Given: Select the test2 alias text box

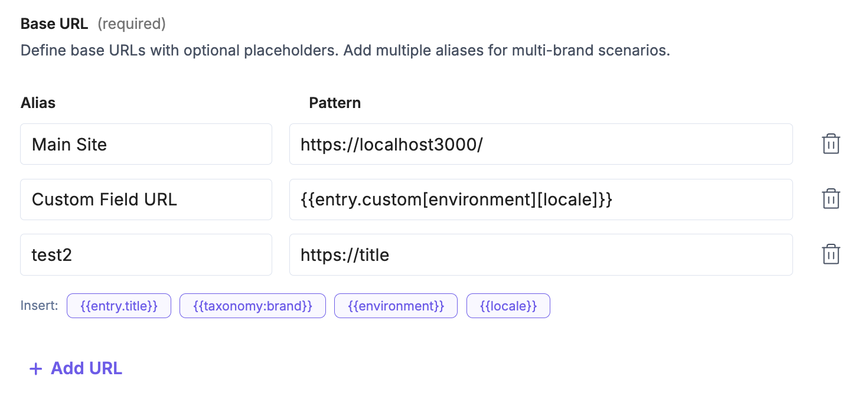Looking at the screenshot, I should coord(146,254).
